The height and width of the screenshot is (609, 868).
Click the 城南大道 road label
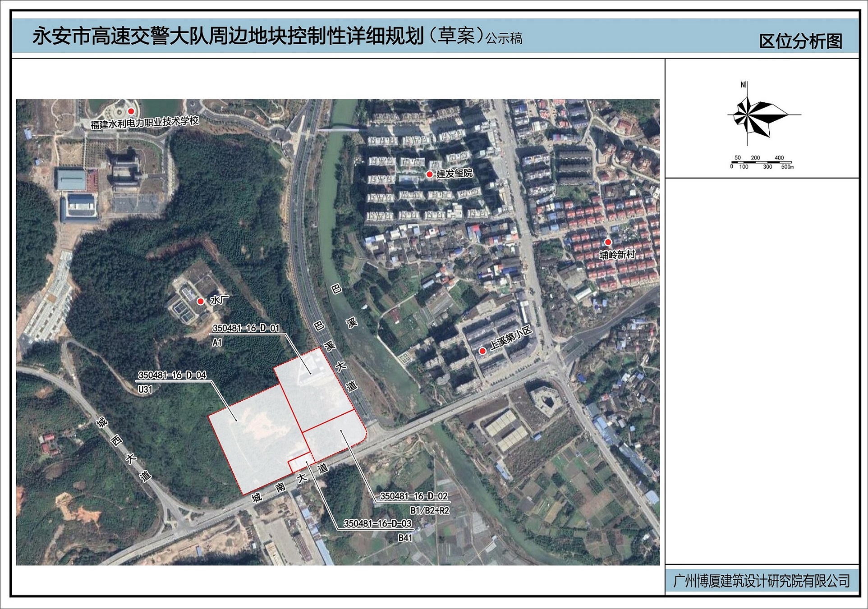tap(290, 482)
